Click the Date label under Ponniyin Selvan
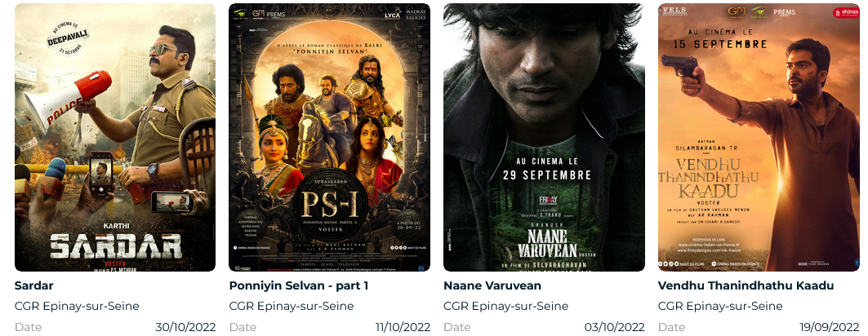 pos(243,327)
